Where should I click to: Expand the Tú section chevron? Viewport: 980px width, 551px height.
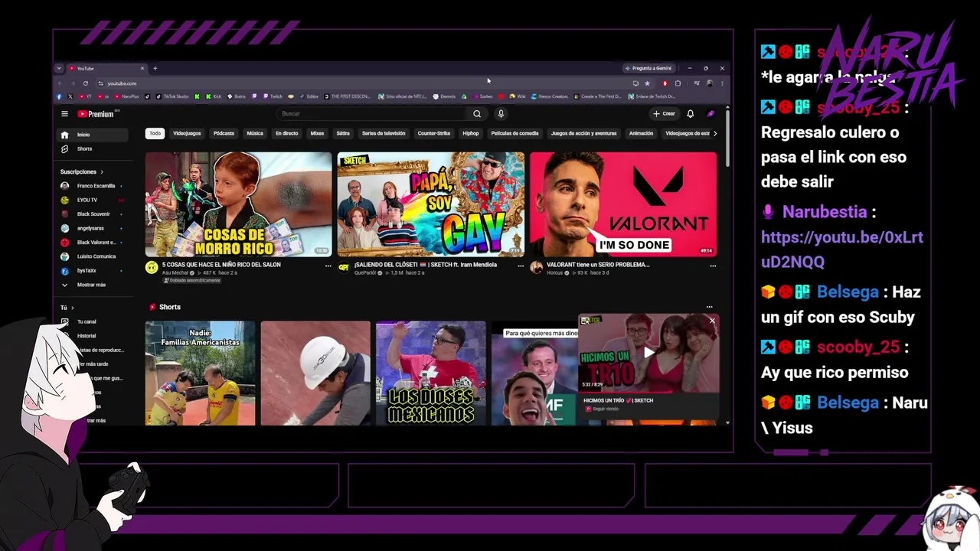click(x=72, y=308)
